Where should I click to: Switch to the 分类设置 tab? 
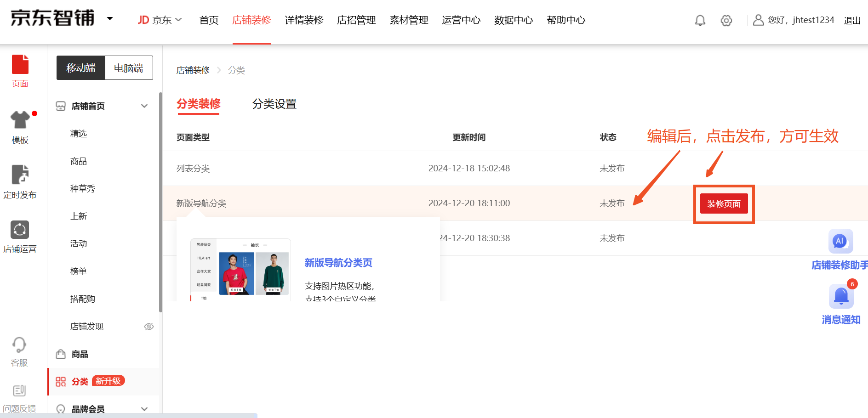(274, 104)
